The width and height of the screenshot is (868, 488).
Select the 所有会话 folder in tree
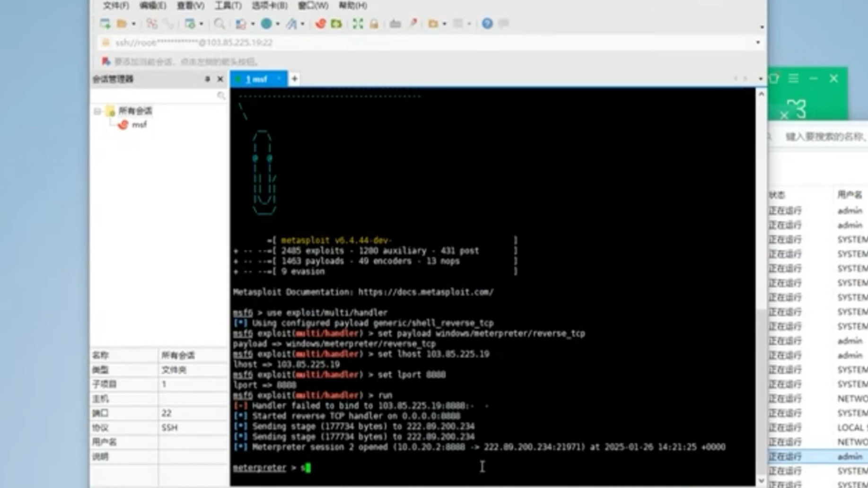coord(135,111)
